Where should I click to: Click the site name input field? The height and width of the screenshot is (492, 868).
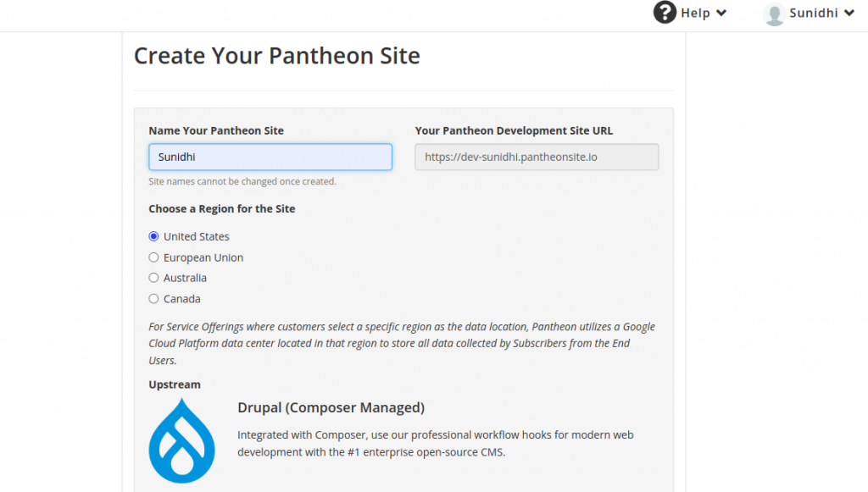coord(270,157)
